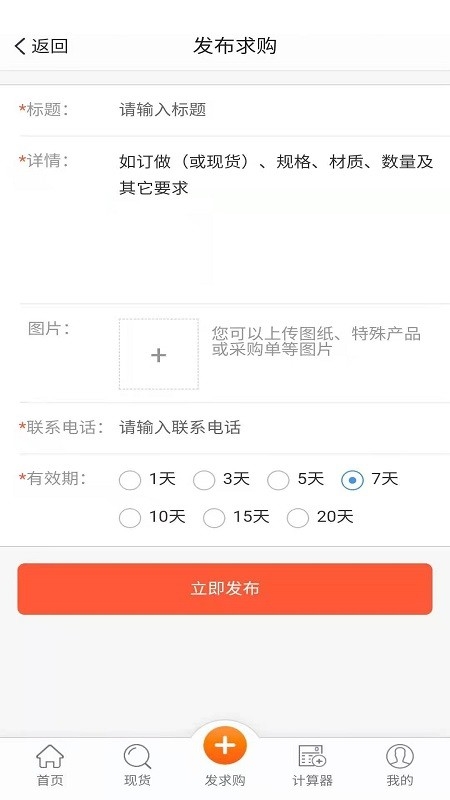Focus the 请输入联系电话 phone field

pos(281,427)
